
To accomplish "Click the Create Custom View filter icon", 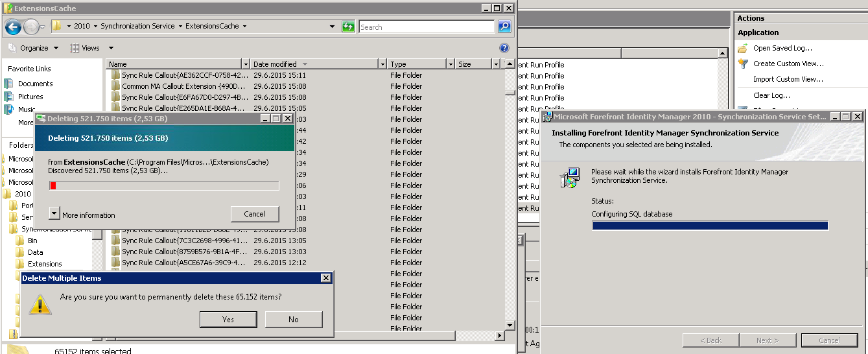I will (x=743, y=64).
